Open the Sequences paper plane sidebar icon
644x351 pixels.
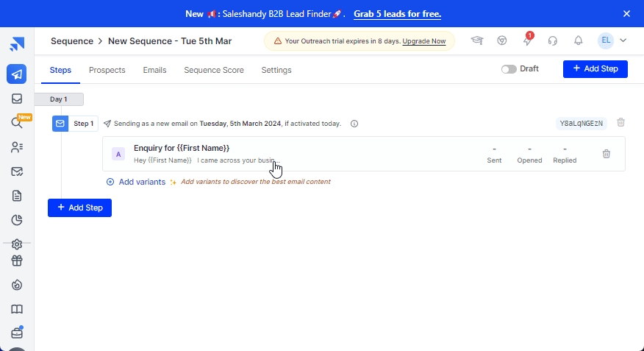tap(16, 74)
